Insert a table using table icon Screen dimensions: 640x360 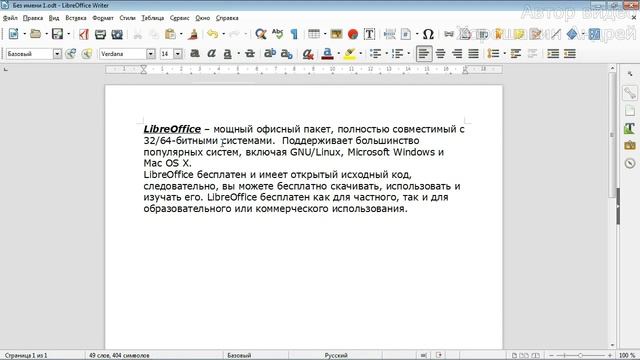314,34
